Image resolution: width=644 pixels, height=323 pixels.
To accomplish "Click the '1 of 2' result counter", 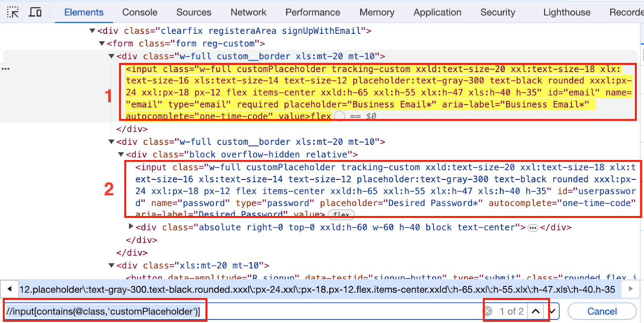I will [511, 311].
